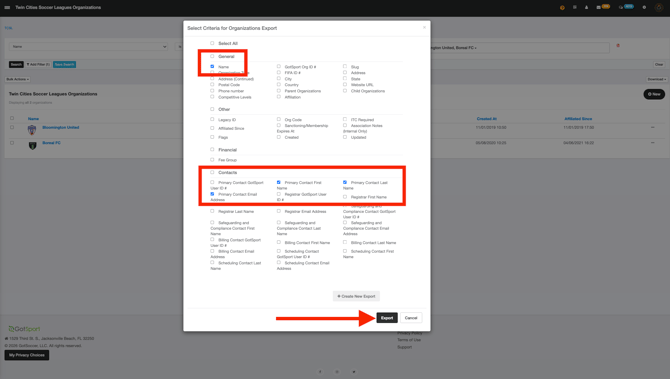
Task: Open the Support footer link
Action: [405, 347]
